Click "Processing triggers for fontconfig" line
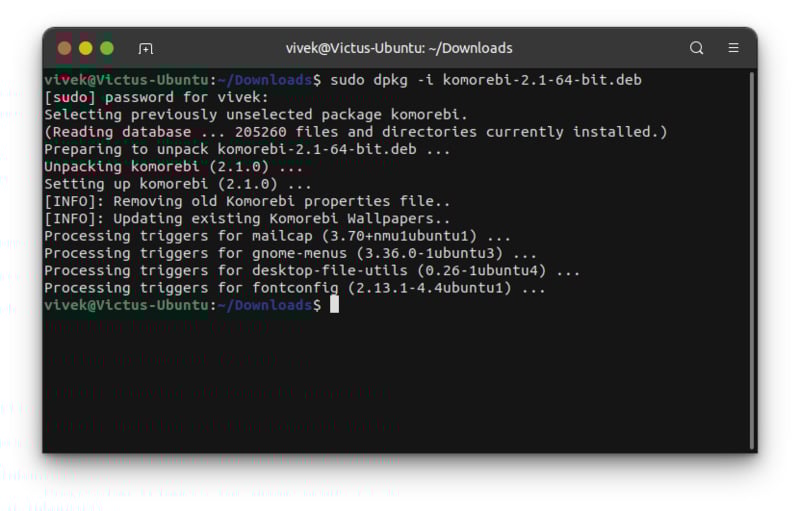800x511 pixels. (x=294, y=288)
